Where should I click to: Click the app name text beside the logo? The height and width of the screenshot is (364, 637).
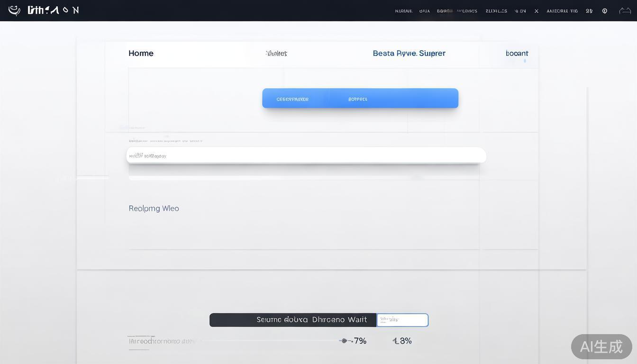(53, 10)
